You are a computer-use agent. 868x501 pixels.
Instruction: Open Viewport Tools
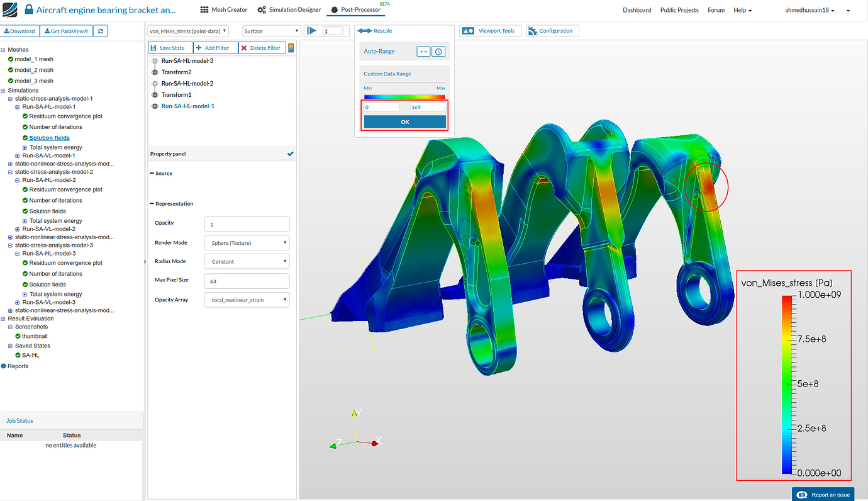tap(490, 30)
